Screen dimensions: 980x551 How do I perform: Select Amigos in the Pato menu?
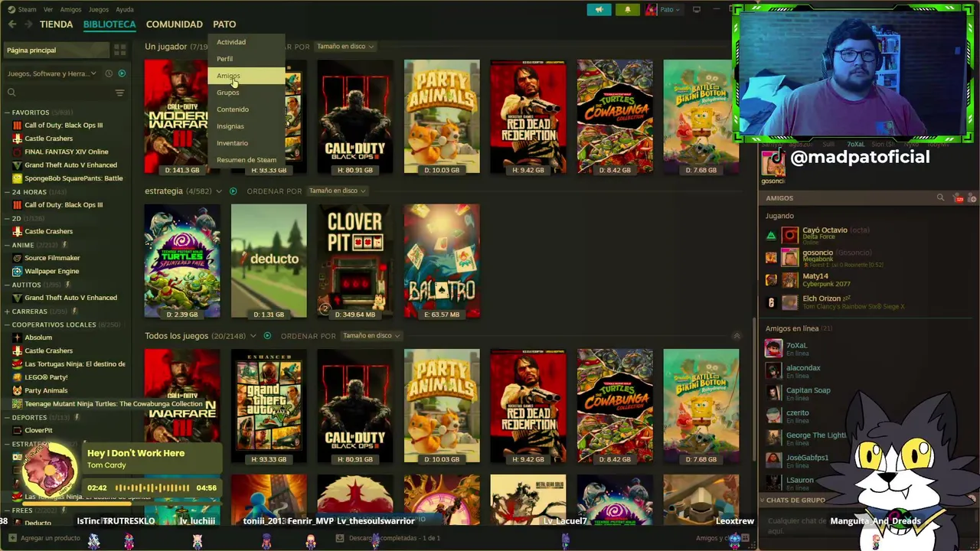(247, 76)
